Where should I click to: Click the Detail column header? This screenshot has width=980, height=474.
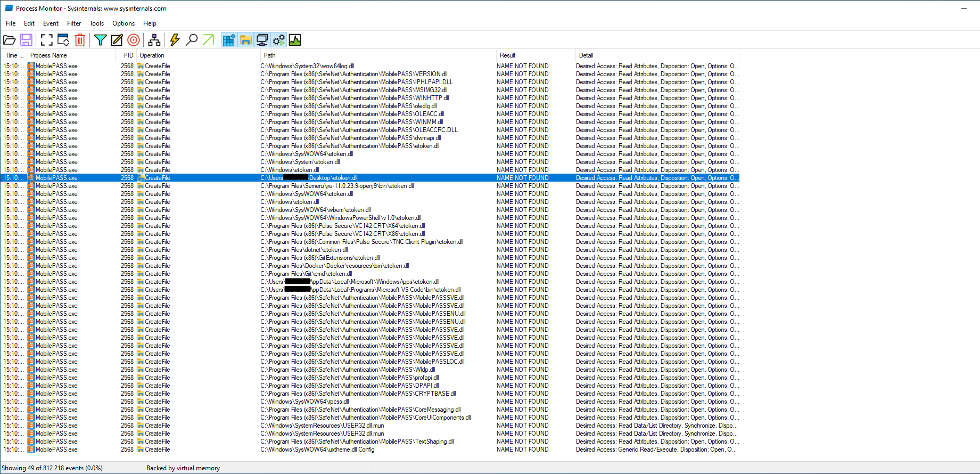[657, 55]
